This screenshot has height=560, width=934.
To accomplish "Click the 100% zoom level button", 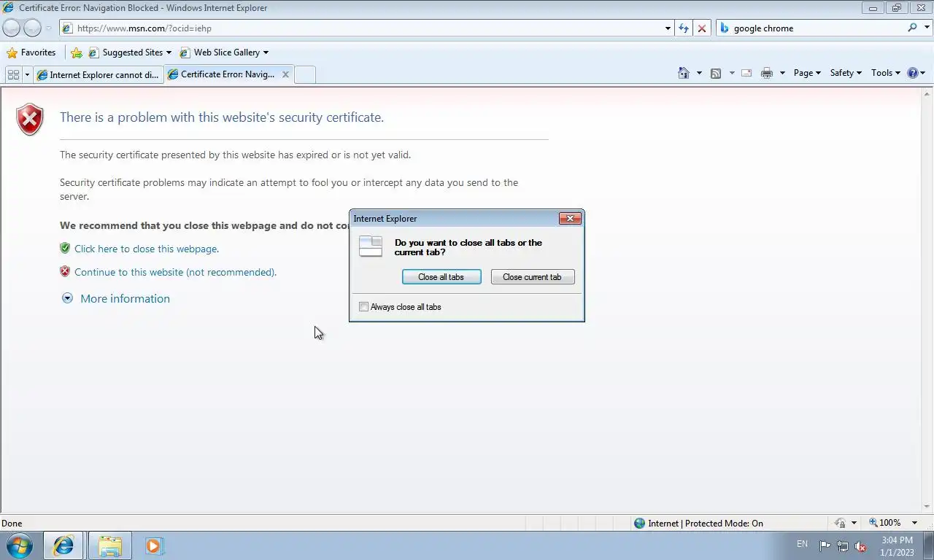I will point(884,523).
